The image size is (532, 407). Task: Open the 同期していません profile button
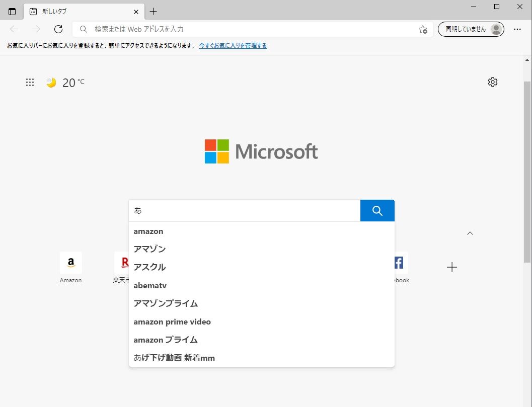pyautogui.click(x=471, y=29)
